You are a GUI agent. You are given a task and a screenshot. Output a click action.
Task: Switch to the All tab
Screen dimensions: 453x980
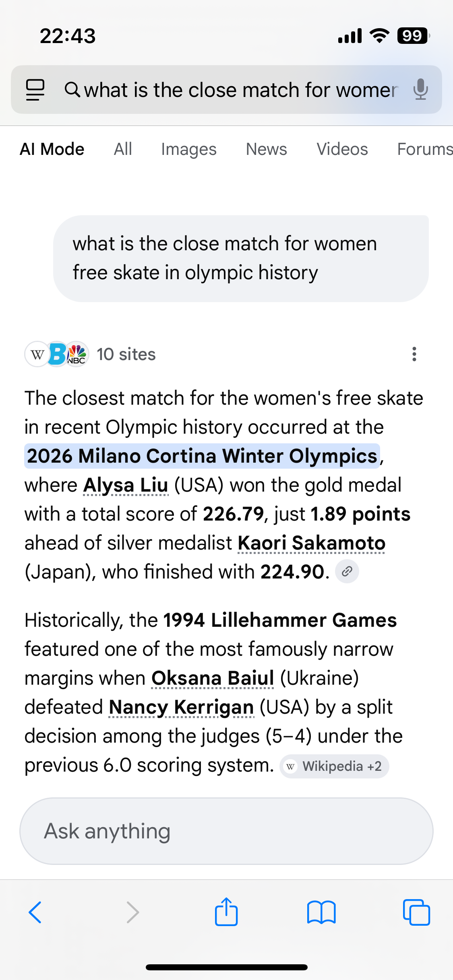(123, 149)
